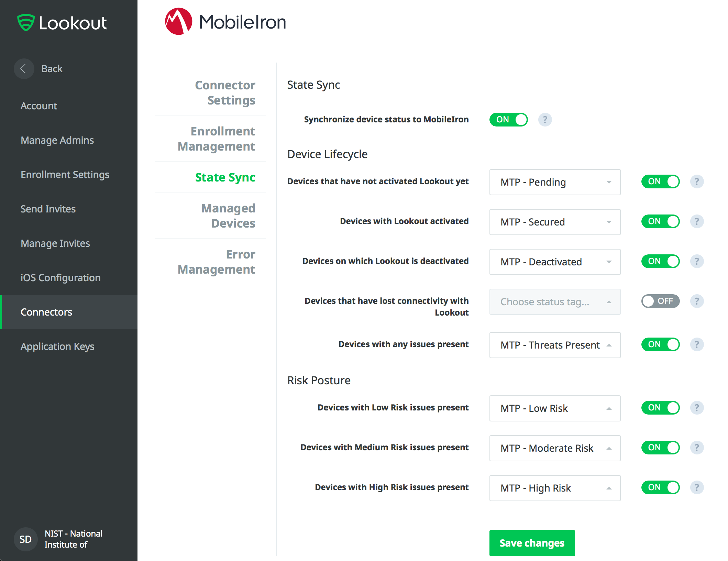Click the Back arrow icon
The image size is (728, 561).
[x=24, y=69]
